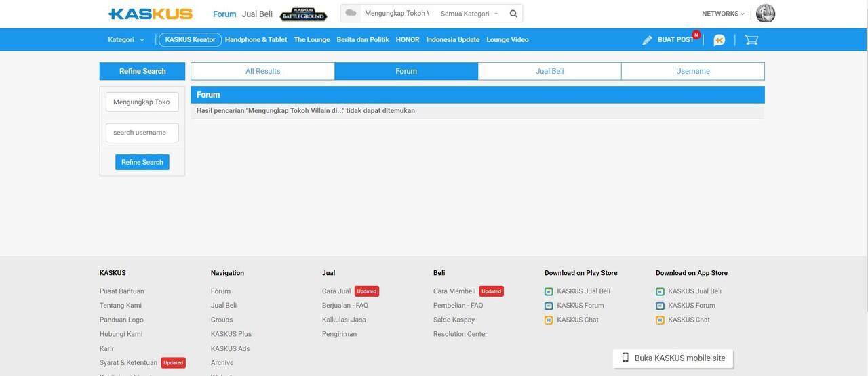Open Hubungi Kami footer link
Screen dimensions: 868x376
pyautogui.click(x=121, y=334)
